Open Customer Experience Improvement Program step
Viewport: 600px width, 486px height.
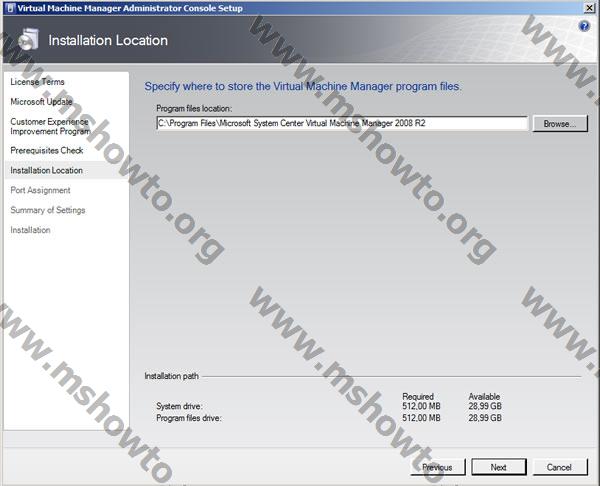pos(50,126)
